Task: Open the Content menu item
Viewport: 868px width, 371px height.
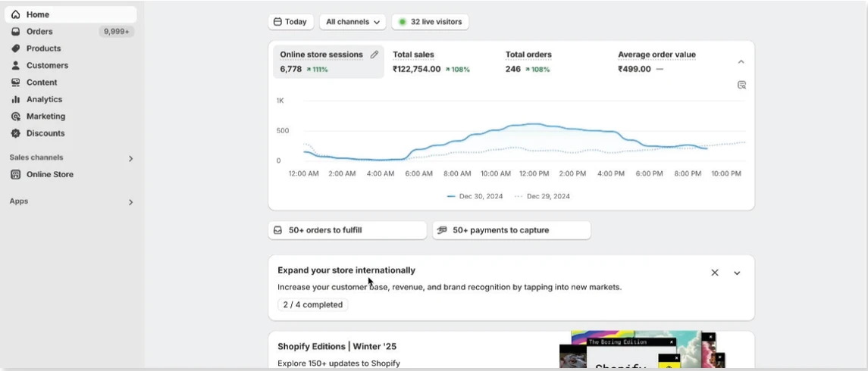Action: tap(71, 83)
